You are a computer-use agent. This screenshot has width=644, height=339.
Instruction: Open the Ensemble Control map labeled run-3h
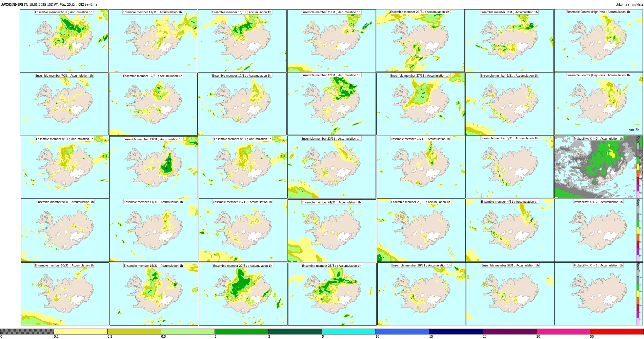[599, 104]
